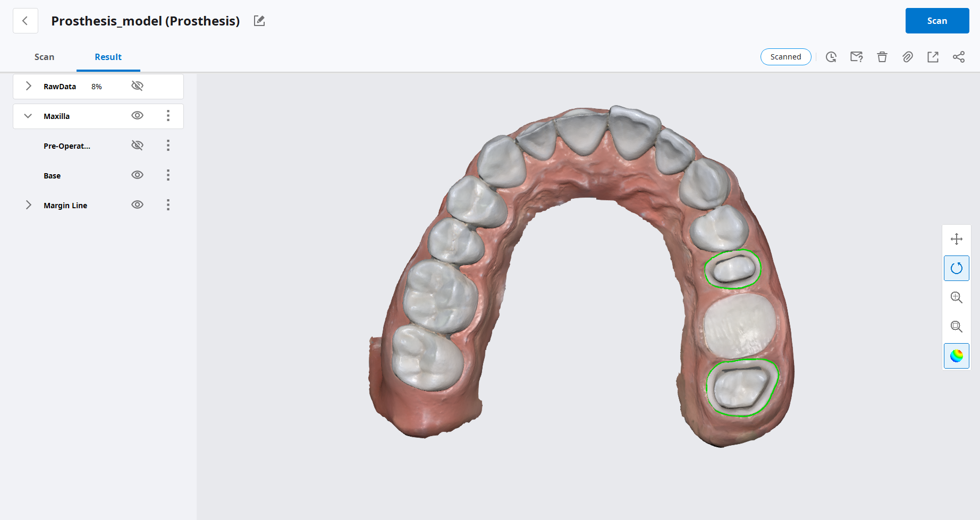Open attachments via paperclip icon
This screenshot has height=520, width=980.
click(908, 57)
